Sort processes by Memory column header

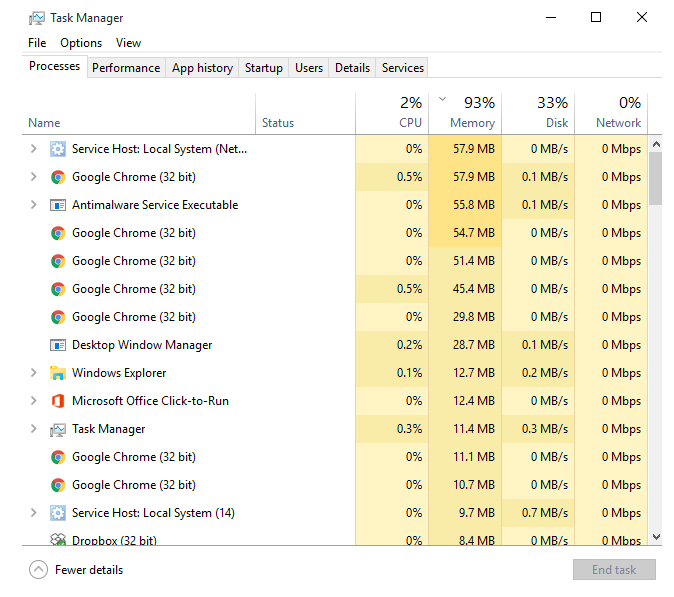[x=465, y=113]
